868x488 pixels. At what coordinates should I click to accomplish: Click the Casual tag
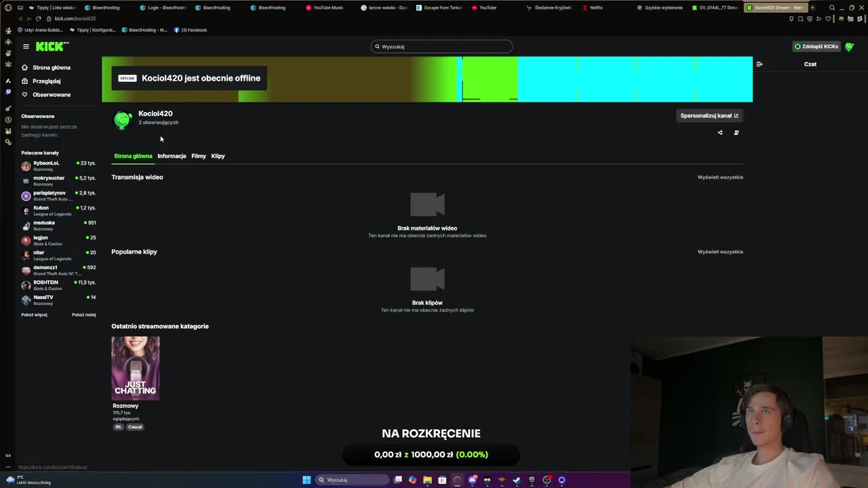click(x=135, y=427)
